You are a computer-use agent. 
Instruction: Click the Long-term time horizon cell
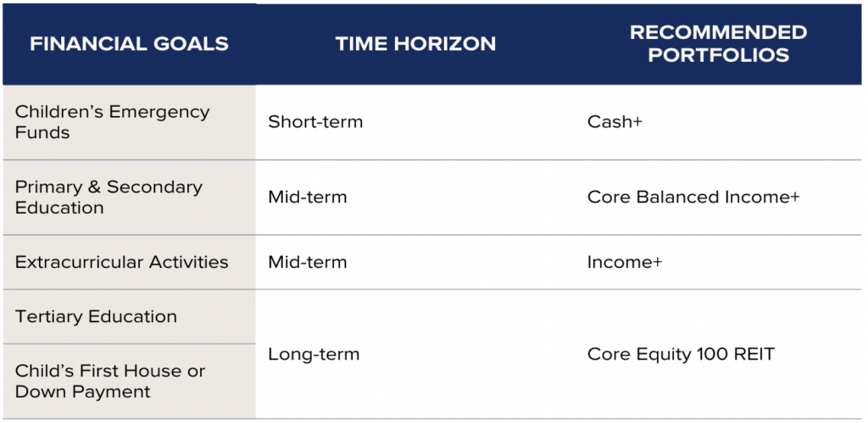point(314,353)
